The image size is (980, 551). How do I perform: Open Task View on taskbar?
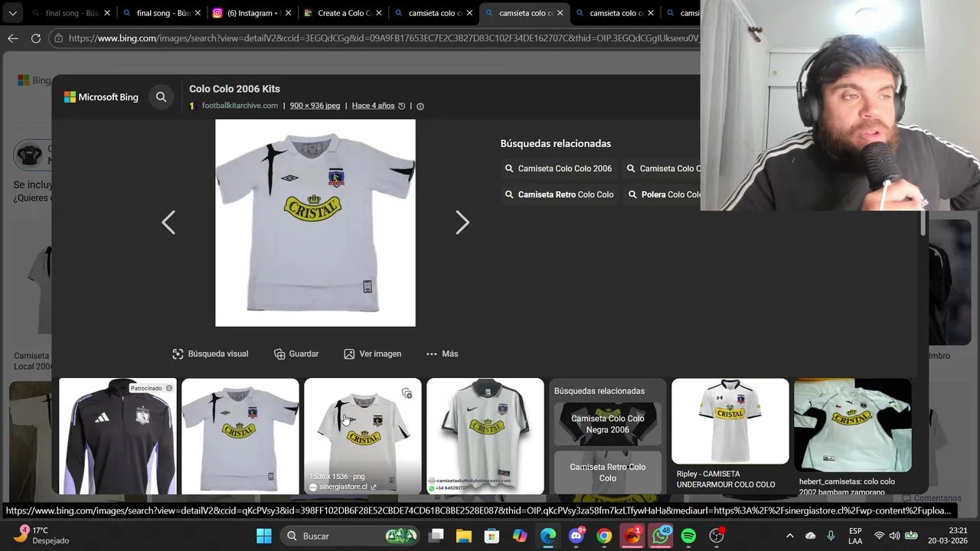436,536
